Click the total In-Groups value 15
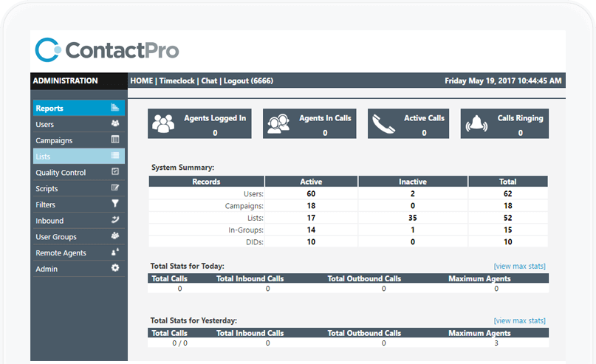The width and height of the screenshot is (596, 364). click(x=508, y=230)
